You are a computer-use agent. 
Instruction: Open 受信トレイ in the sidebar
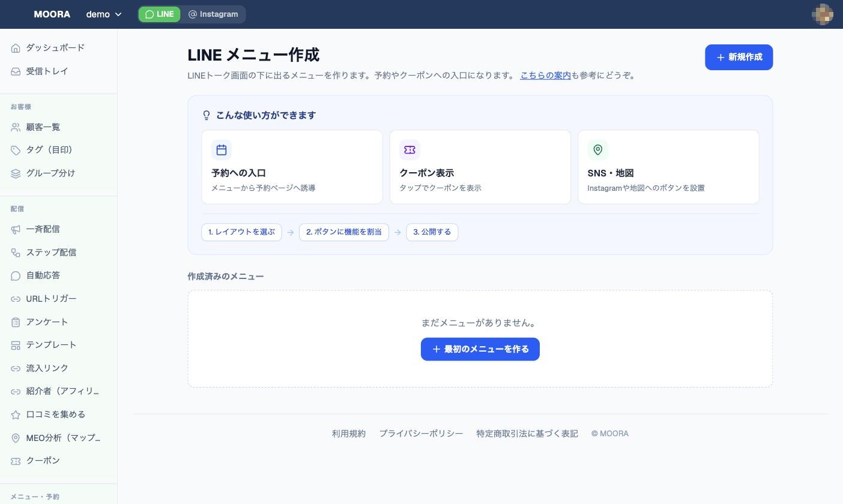point(59,71)
